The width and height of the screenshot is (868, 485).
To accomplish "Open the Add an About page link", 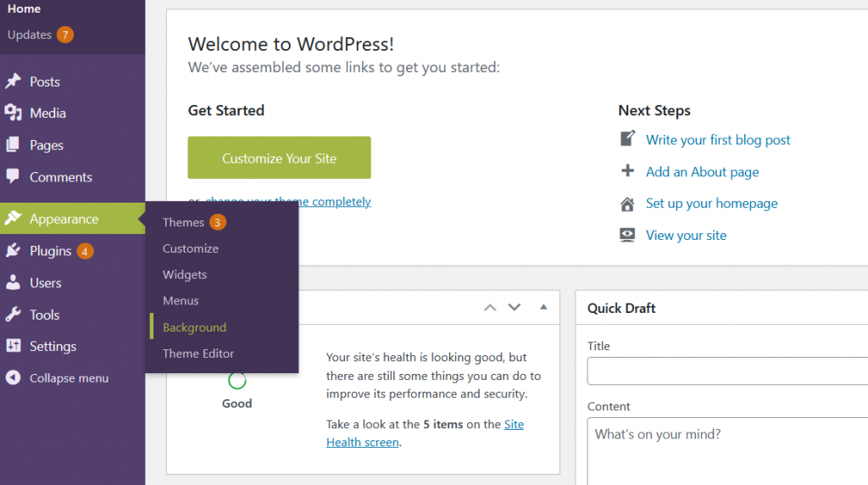I will point(702,171).
